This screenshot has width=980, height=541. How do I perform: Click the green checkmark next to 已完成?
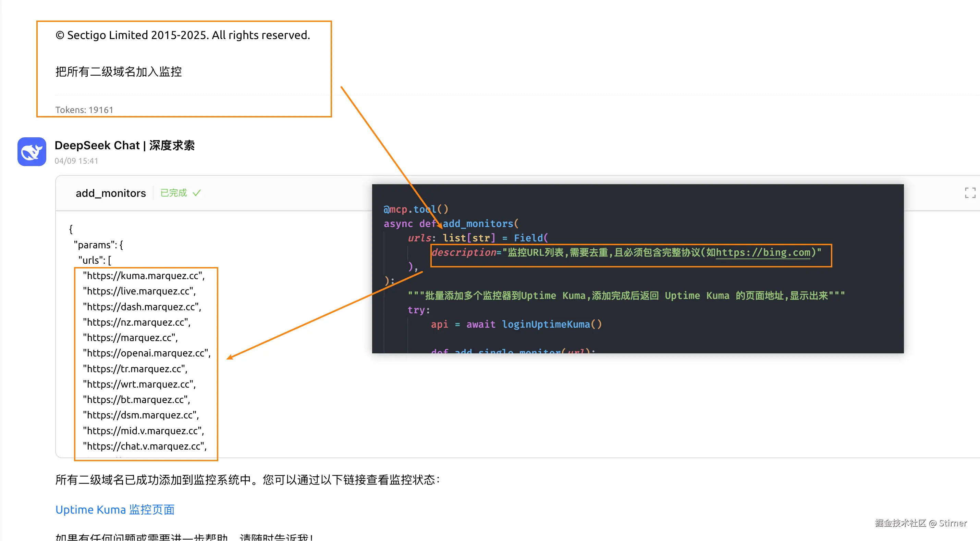point(197,192)
